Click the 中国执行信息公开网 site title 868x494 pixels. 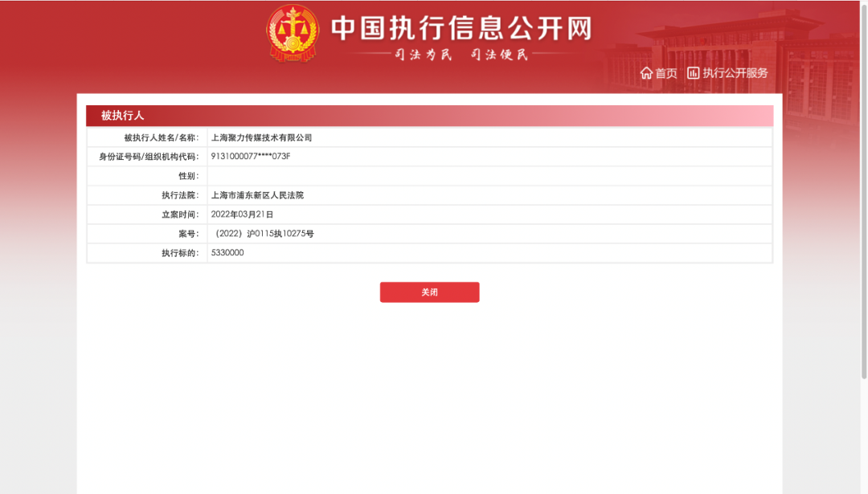click(461, 27)
